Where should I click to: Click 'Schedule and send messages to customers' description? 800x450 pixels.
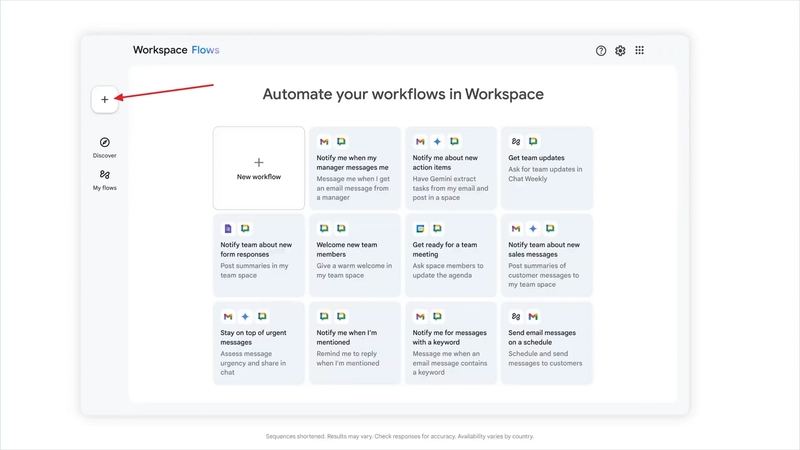pyautogui.click(x=545, y=358)
